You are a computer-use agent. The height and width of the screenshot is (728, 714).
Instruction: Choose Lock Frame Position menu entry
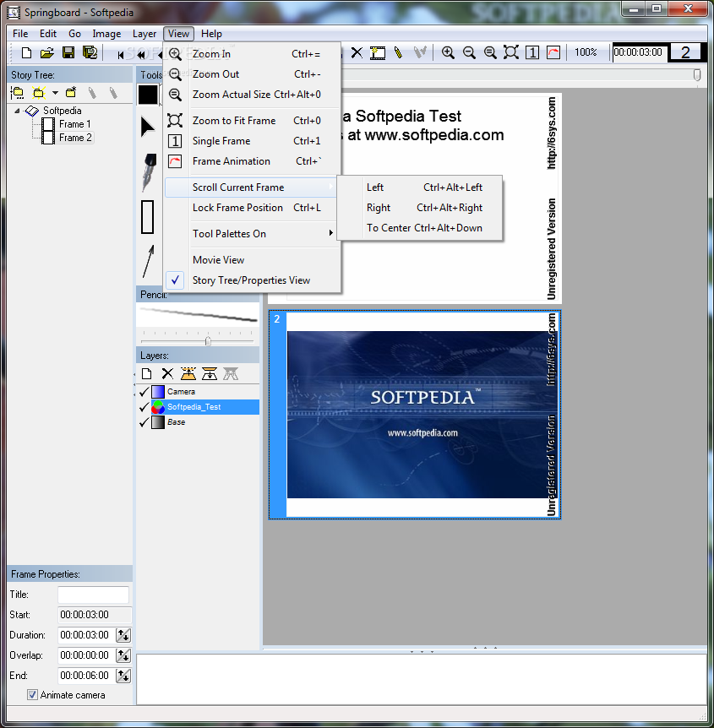[253, 208]
